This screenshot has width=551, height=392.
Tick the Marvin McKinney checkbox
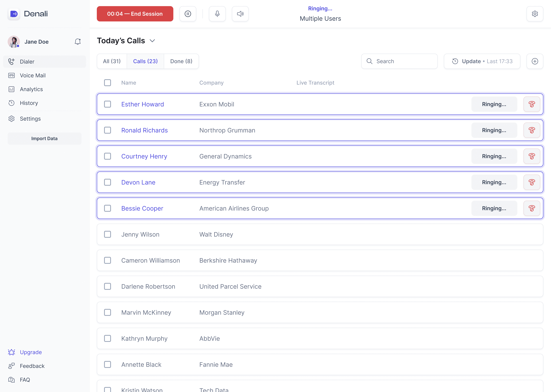[107, 313]
